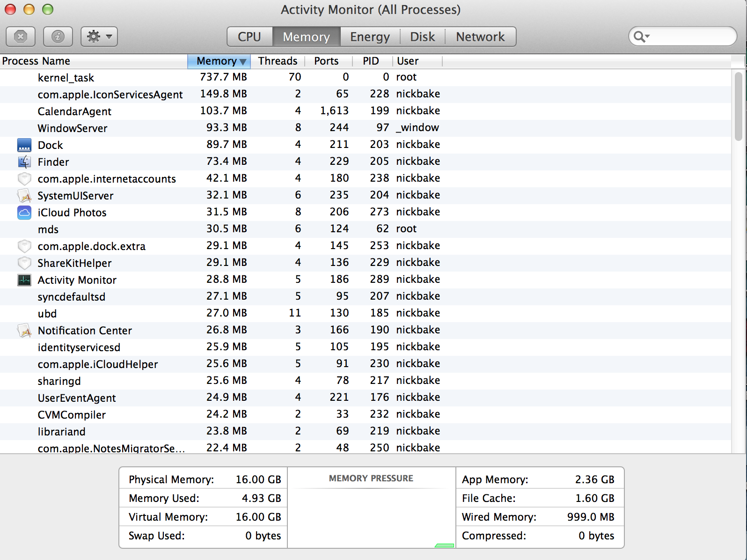Viewport: 747px width, 560px height.
Task: Click the Swap Used statistic
Action: (205, 536)
